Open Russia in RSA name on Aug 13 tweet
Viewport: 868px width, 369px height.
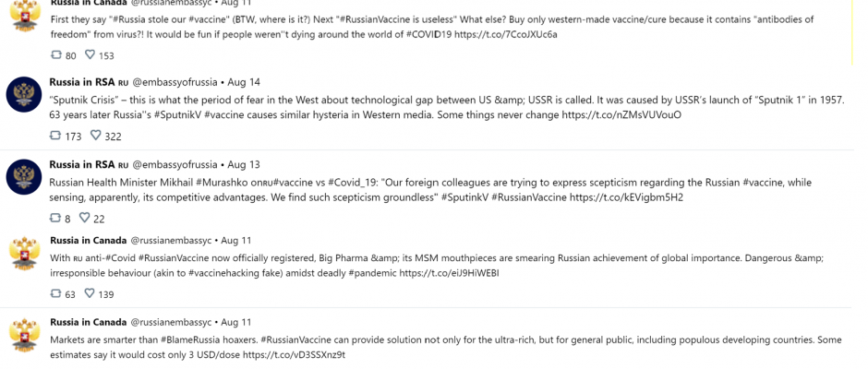82,164
